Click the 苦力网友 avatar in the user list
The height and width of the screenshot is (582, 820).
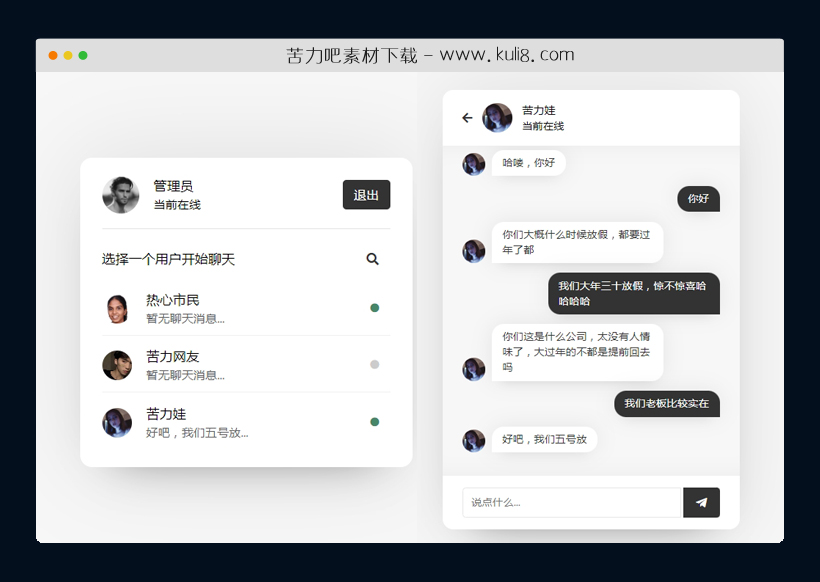point(117,365)
